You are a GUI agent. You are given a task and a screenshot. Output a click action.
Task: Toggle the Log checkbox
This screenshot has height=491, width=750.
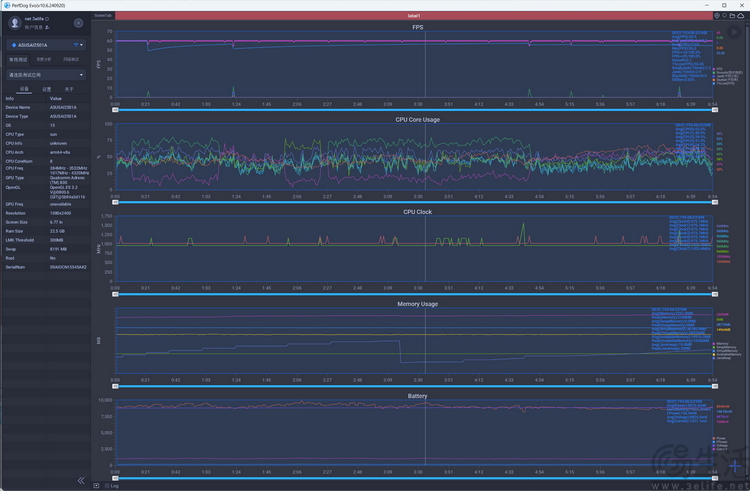click(x=107, y=486)
